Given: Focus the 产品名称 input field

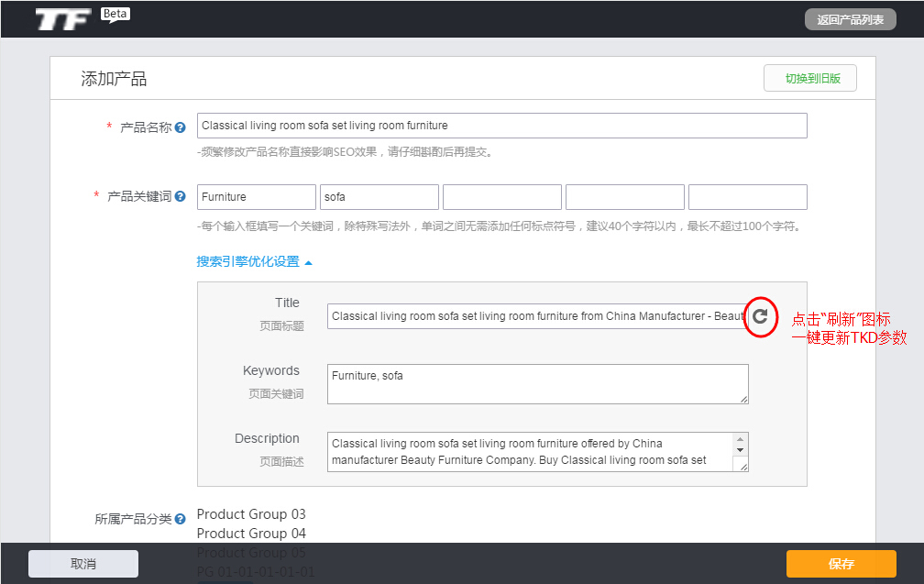Looking at the screenshot, I should tap(501, 126).
